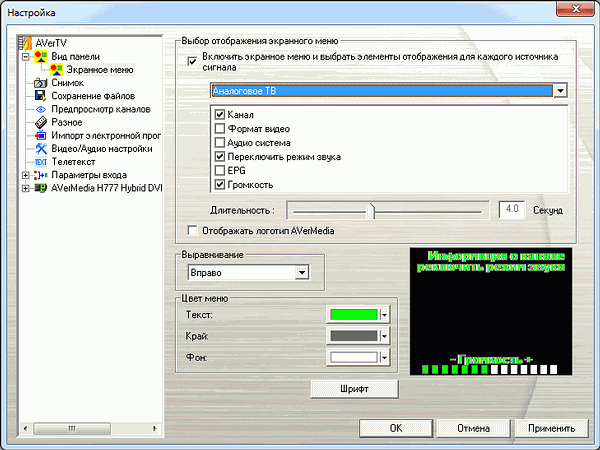This screenshot has height=450, width=600.
Task: Click the tree scrollbar left arrow
Action: [25, 428]
